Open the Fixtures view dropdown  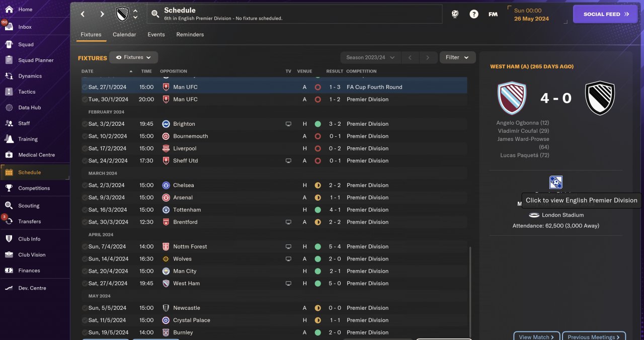coord(134,57)
